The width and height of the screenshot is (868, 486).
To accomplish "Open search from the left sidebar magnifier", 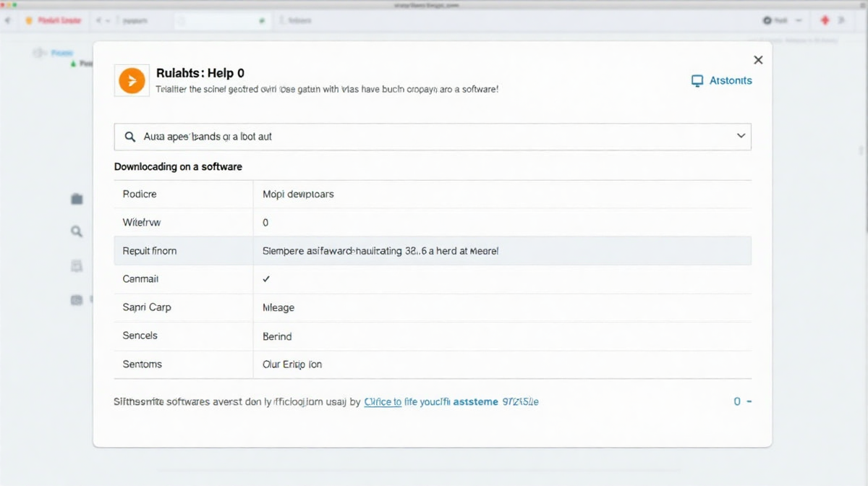I will tap(77, 232).
